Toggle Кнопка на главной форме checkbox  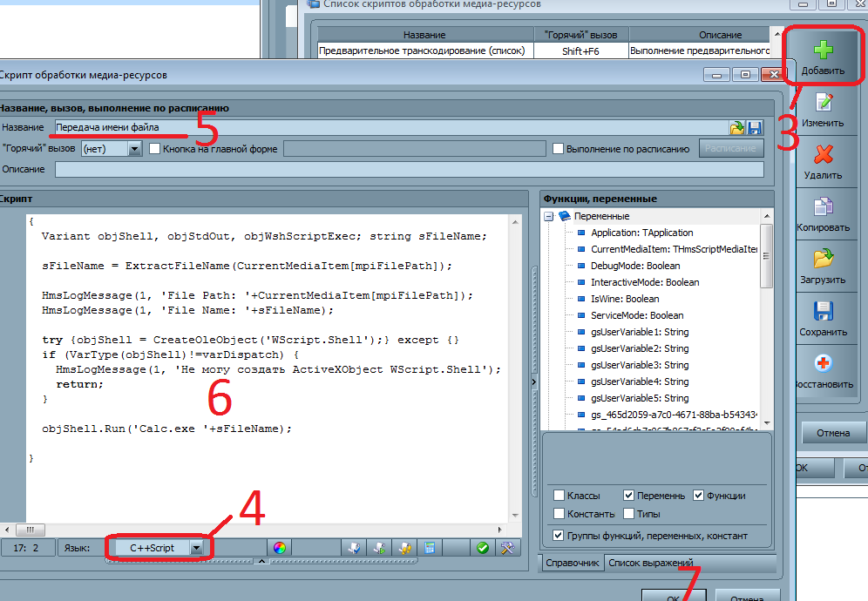coord(156,149)
